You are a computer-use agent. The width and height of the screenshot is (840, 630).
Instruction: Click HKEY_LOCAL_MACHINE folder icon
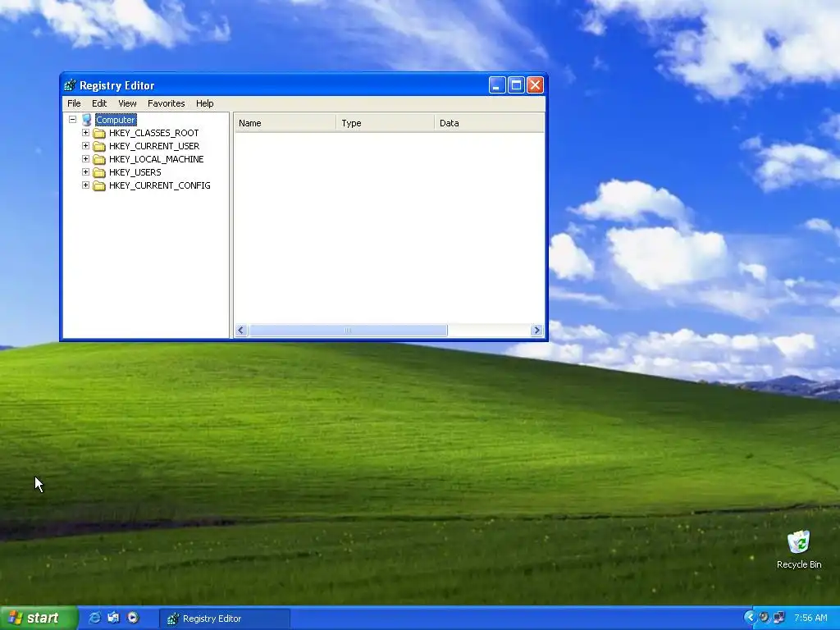pos(99,159)
